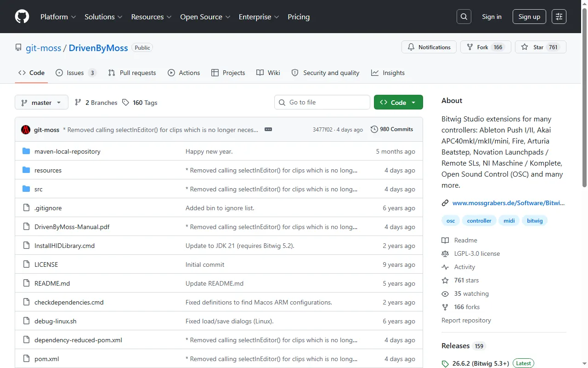Image resolution: width=588 pixels, height=368 pixels.
Task: Open the Security and quality tab
Action: point(325,73)
